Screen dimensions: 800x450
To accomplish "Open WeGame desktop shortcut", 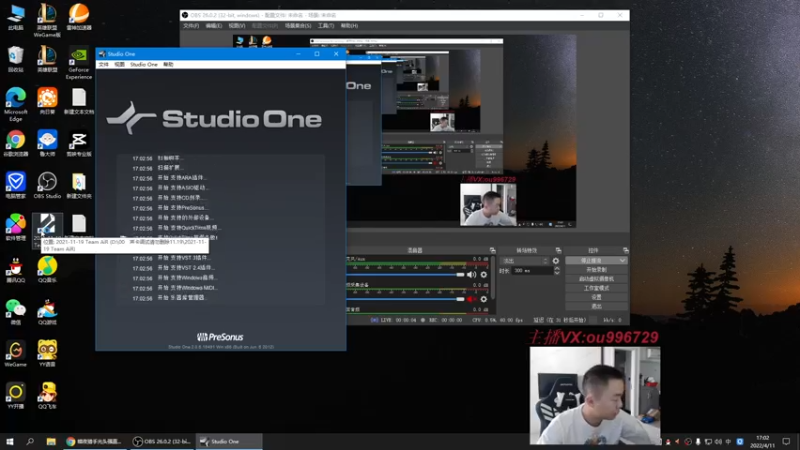I will [x=15, y=354].
